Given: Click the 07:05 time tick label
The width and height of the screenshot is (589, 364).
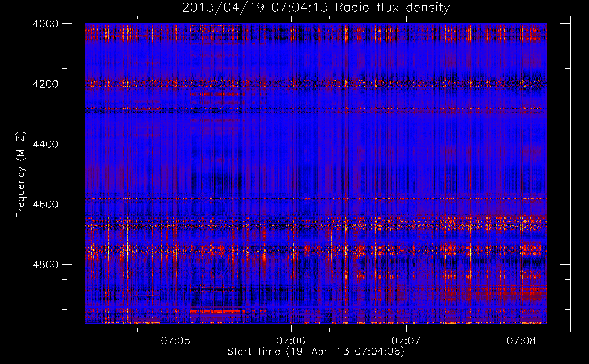Looking at the screenshot, I should click(176, 341).
